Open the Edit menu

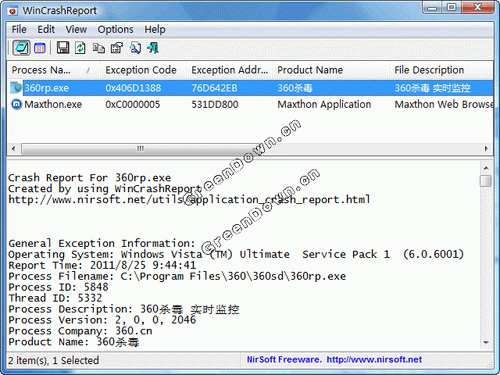[46, 29]
